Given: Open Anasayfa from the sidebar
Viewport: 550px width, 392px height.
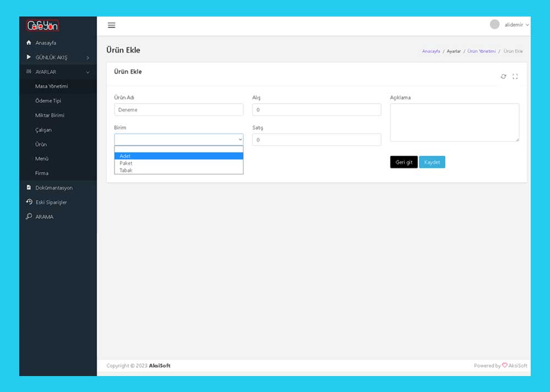Looking at the screenshot, I should [46, 43].
